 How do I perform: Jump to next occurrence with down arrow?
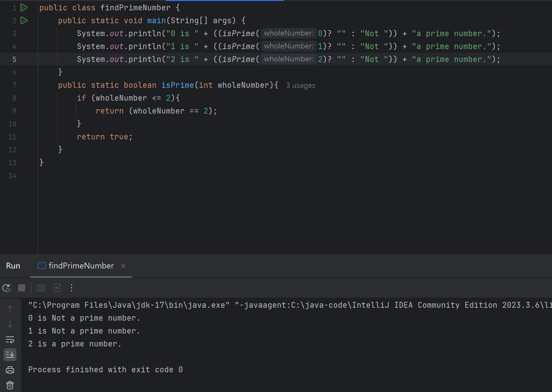[x=9, y=324]
